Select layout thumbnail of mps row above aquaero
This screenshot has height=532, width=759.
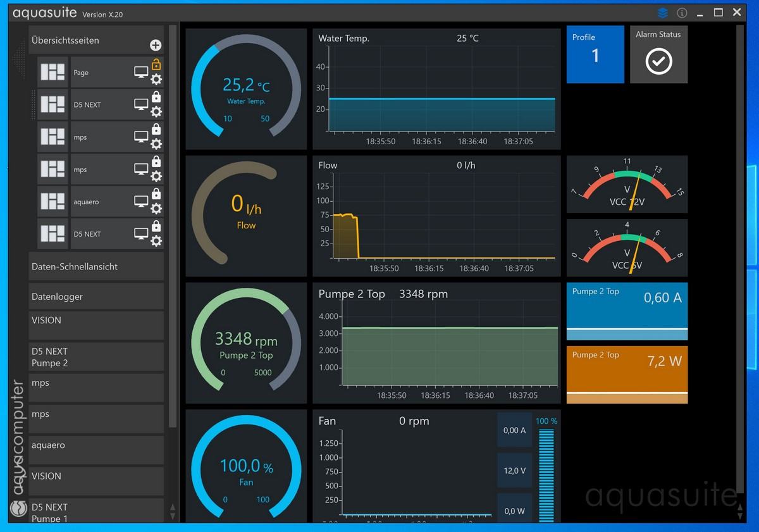[53, 170]
